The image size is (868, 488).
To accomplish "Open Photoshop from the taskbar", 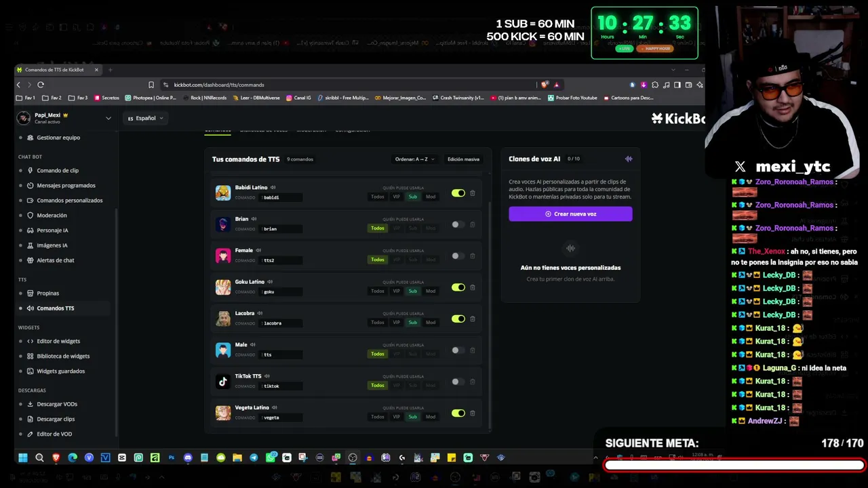I will coord(172,457).
